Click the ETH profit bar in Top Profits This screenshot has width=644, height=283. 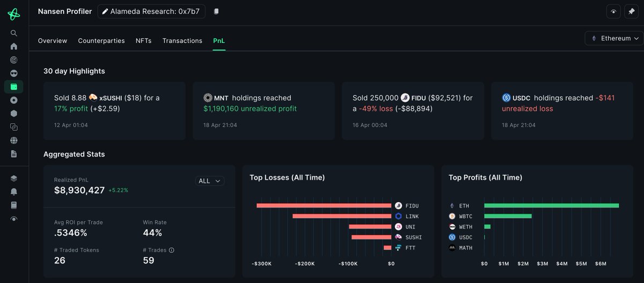coord(552,206)
